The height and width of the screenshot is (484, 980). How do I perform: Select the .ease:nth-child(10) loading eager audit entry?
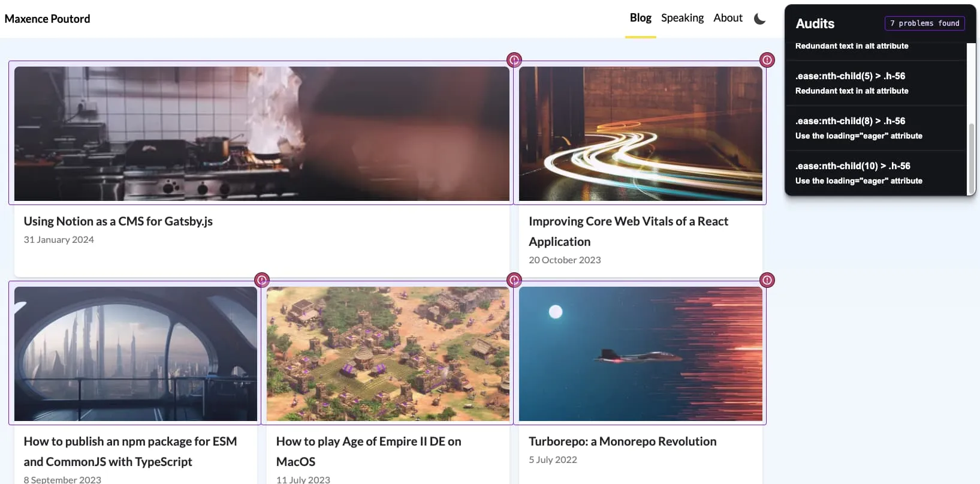[876, 173]
